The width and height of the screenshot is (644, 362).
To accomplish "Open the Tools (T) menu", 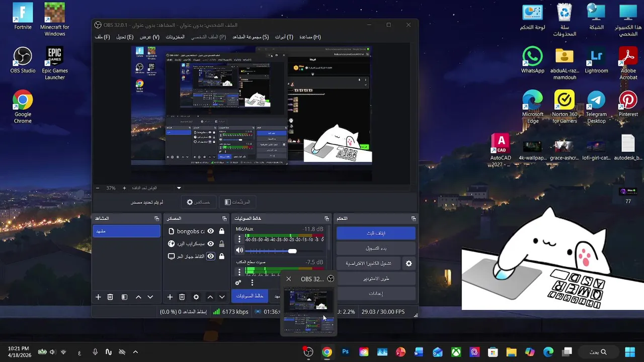I will (x=284, y=37).
